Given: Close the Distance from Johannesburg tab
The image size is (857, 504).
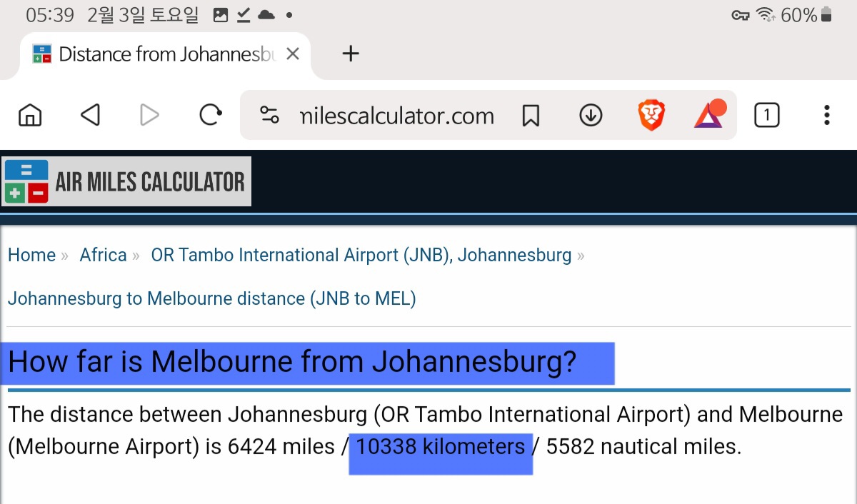Looking at the screenshot, I should tap(293, 54).
